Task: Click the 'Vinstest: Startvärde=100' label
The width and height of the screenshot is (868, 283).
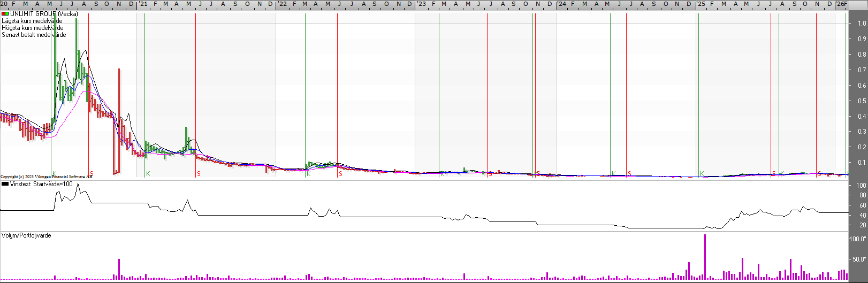Action: pyautogui.click(x=41, y=184)
